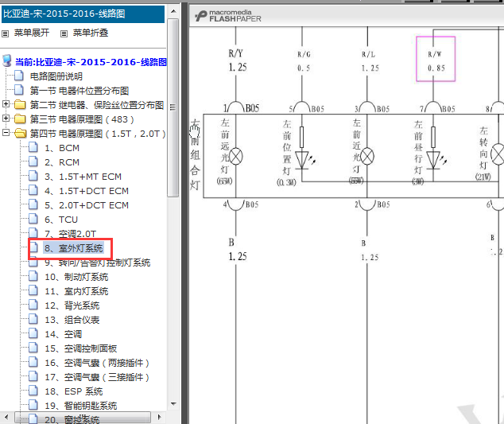Click page icon beside 15、空调控制面板
504x424 pixels.
pyautogui.click(x=33, y=348)
